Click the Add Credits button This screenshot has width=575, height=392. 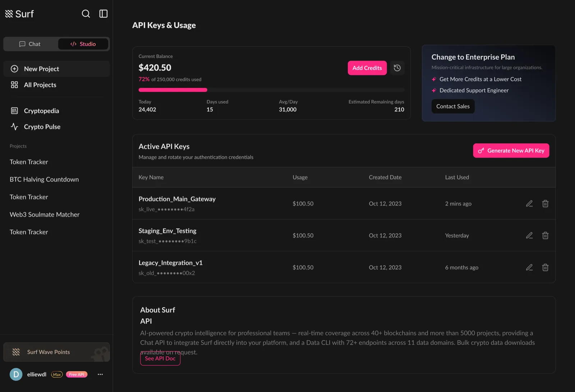coord(367,68)
